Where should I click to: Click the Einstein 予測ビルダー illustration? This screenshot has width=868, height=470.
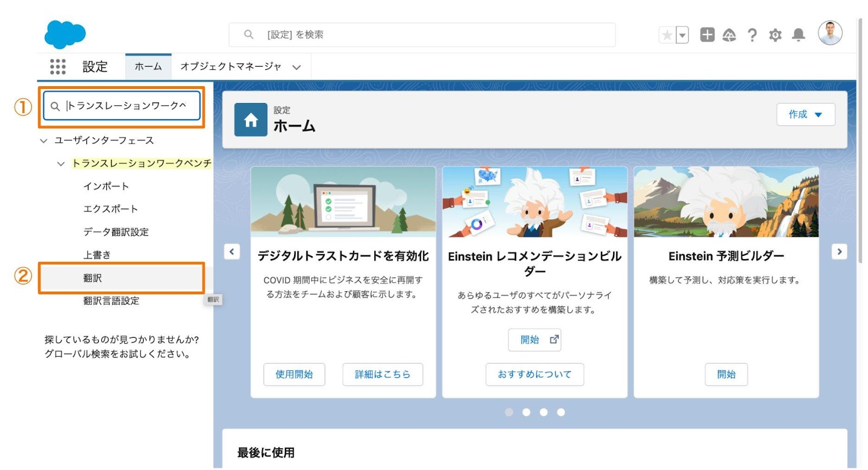pyautogui.click(x=726, y=202)
